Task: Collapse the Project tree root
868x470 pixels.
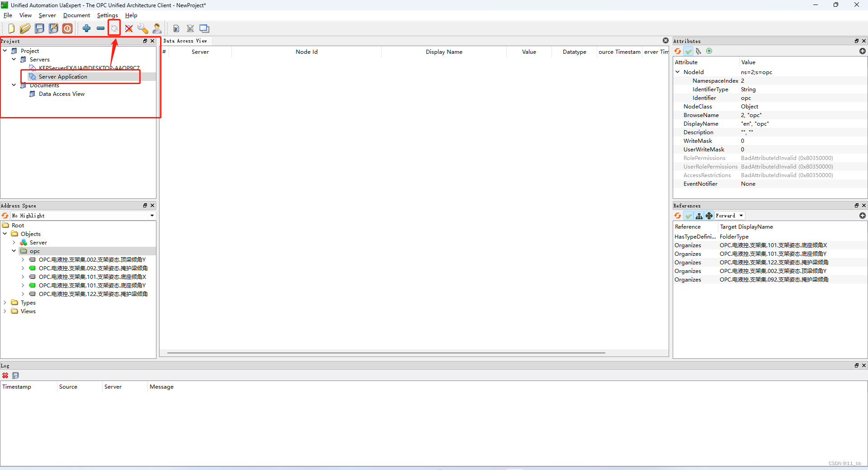Action: pos(5,51)
